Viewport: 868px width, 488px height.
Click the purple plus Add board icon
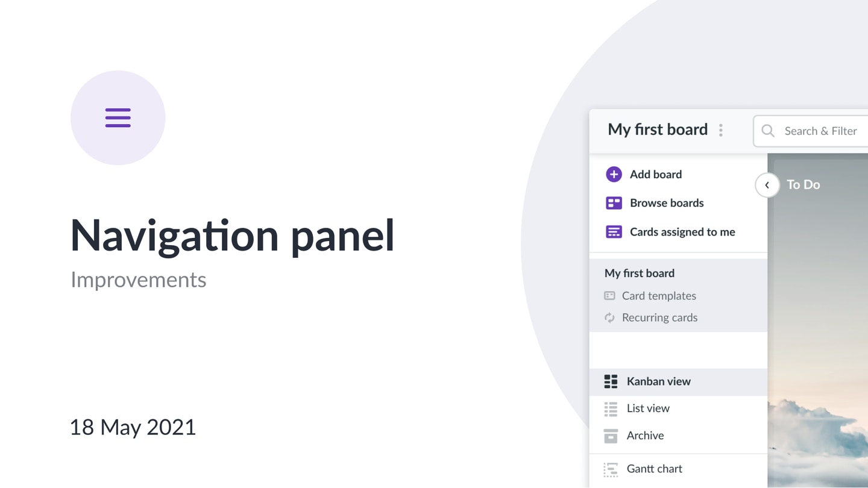tap(614, 174)
